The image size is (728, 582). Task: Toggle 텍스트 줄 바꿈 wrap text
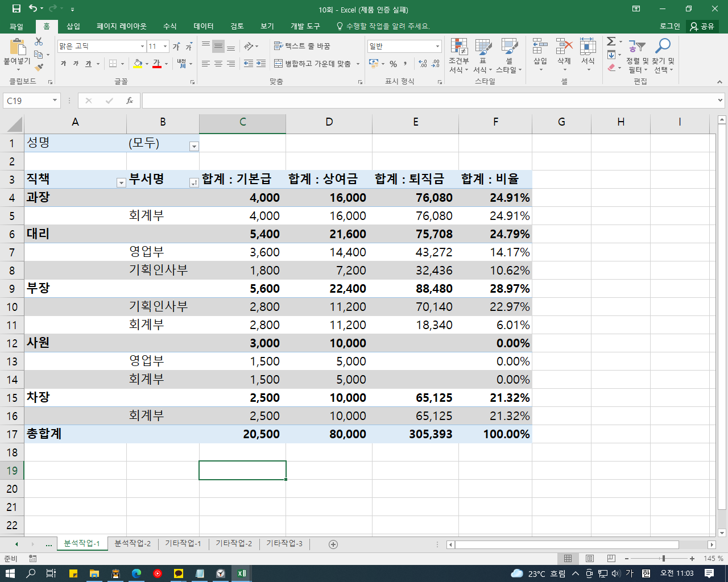click(x=302, y=46)
